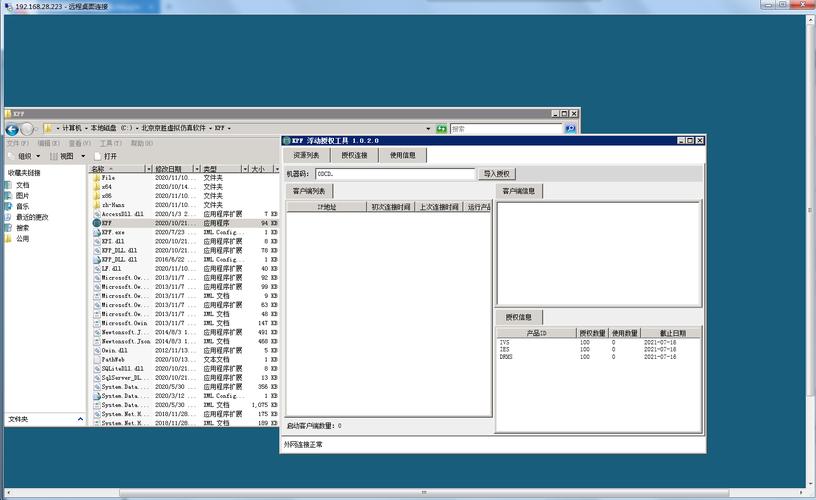Viewport: 816px width, 500px height.
Task: Select the IVS row in license table
Action: click(598, 343)
